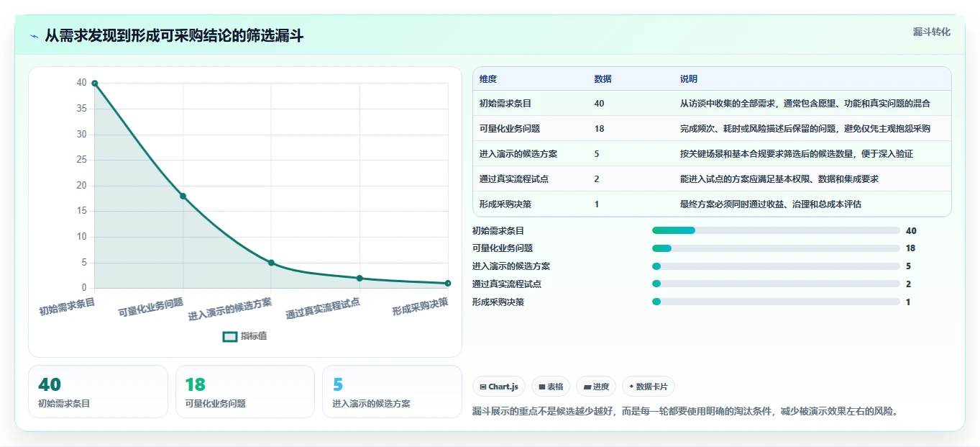Click the description starting 按关键场景和基本合规要求
The height and width of the screenshot is (447, 980).
tap(797, 154)
